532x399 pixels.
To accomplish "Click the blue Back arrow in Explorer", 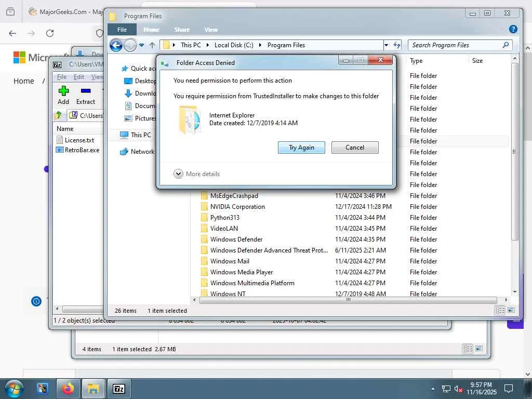I will [116, 45].
